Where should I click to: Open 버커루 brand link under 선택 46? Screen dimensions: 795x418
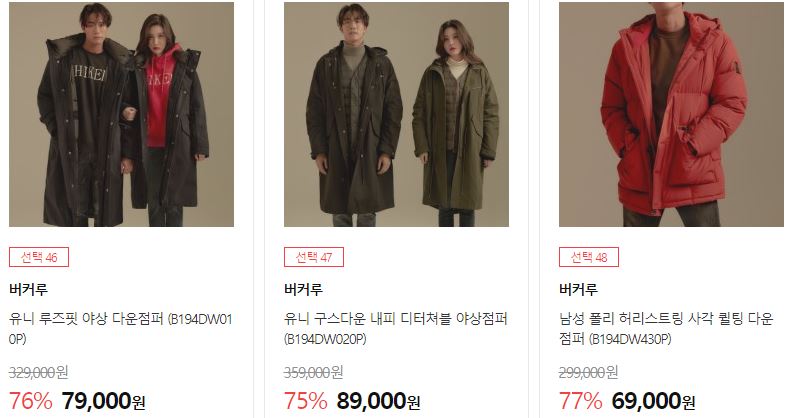pos(28,290)
